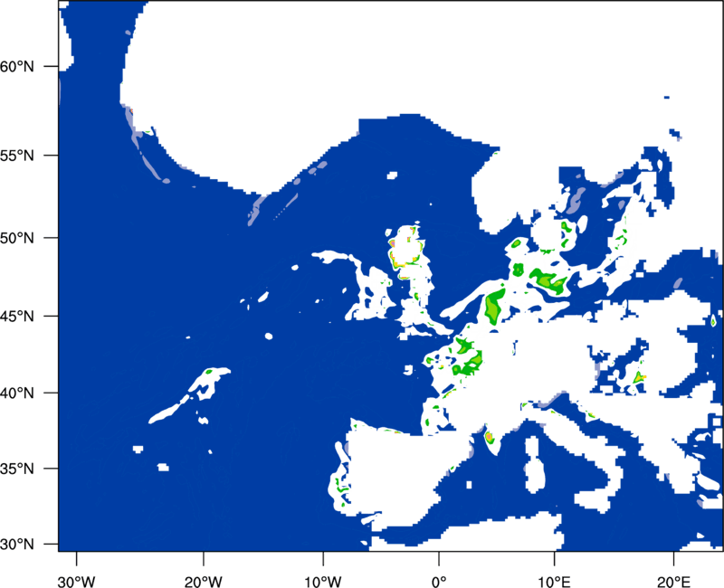Click the 10°W longitude label
Screen dimensions: 724x588
[x=323, y=582]
